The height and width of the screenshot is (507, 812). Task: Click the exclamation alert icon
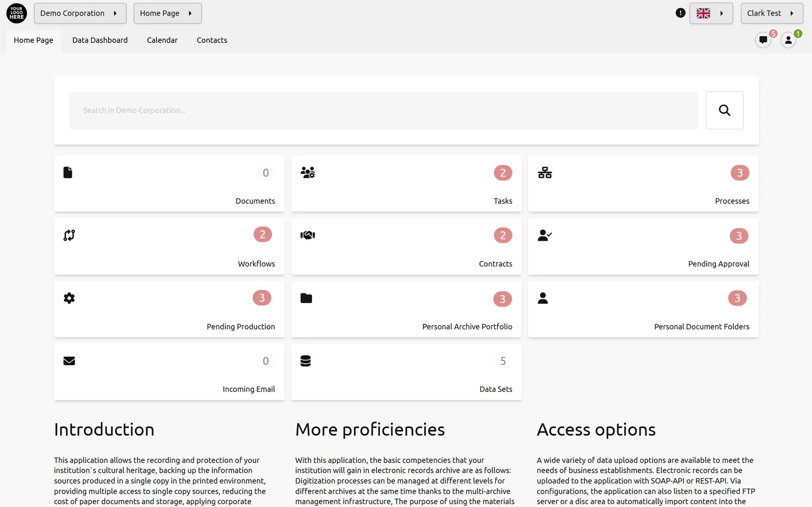[680, 13]
